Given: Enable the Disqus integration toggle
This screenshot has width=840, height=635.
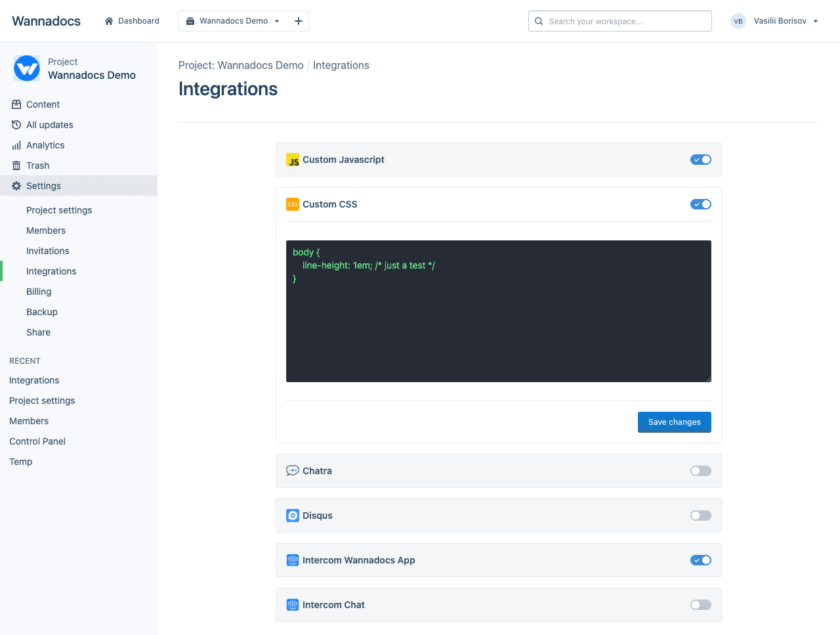Looking at the screenshot, I should (x=701, y=515).
